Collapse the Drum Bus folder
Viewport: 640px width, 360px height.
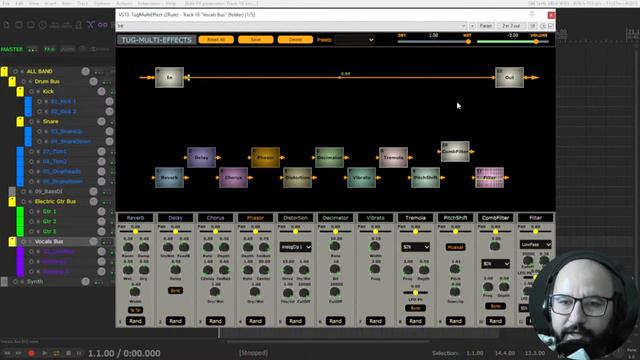click(x=12, y=82)
